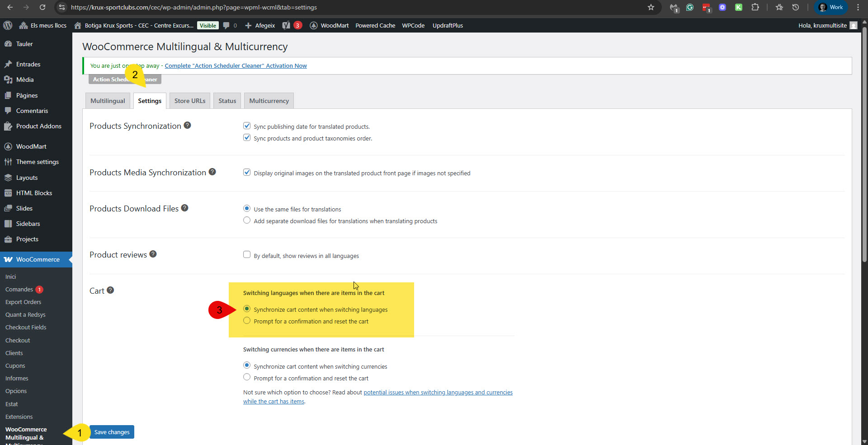Screen dimensions: 868x445
Task: Uncheck Sync publishing date for translated products
Action: (x=247, y=126)
